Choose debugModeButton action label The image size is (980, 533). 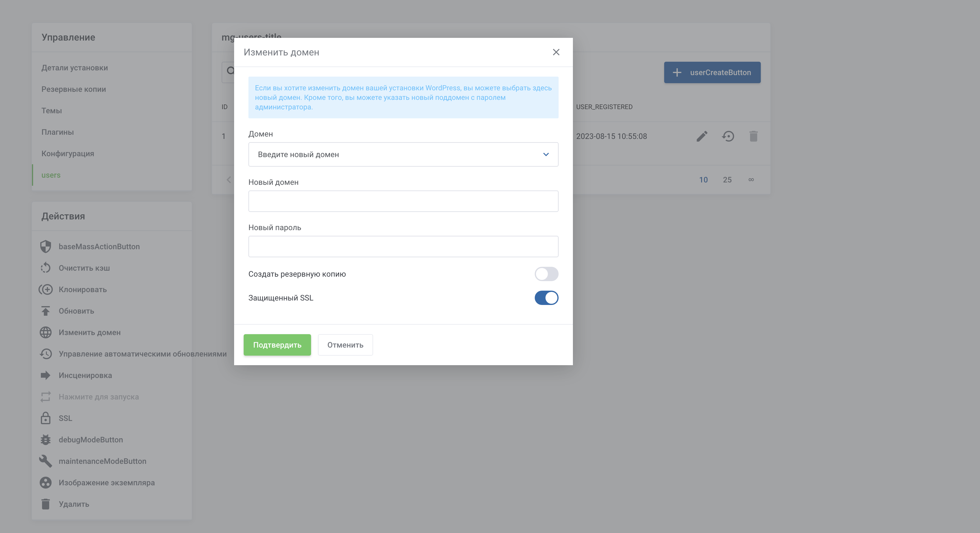point(91,439)
